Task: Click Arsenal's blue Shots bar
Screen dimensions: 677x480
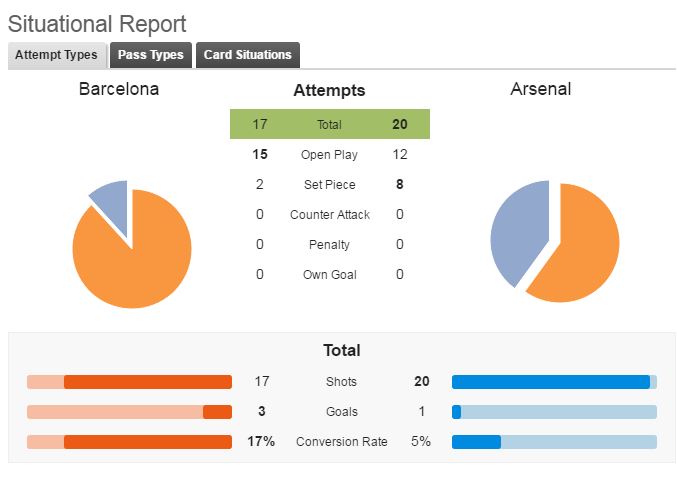Action: click(551, 382)
